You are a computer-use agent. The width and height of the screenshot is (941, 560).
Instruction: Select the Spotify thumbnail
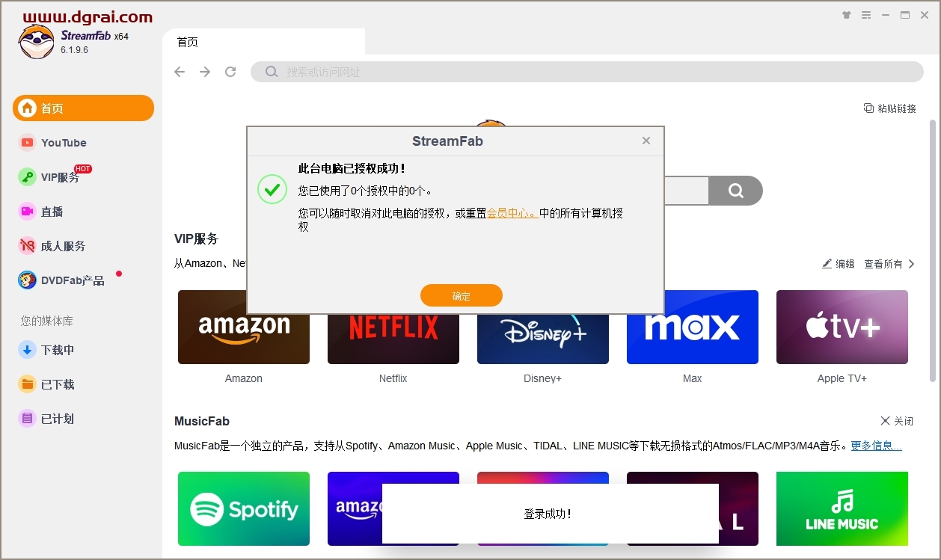243,508
